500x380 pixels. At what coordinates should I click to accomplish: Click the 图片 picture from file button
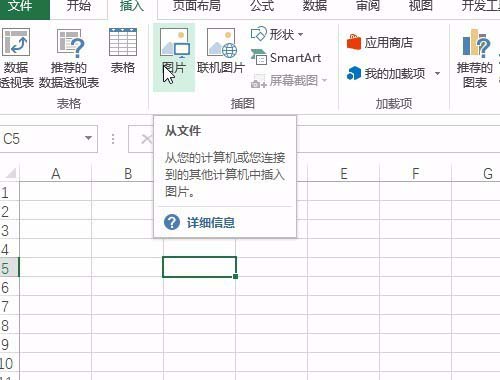[174, 57]
